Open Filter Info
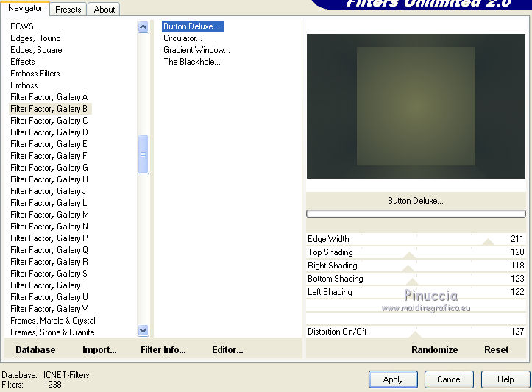532x392 pixels. pyautogui.click(x=163, y=350)
